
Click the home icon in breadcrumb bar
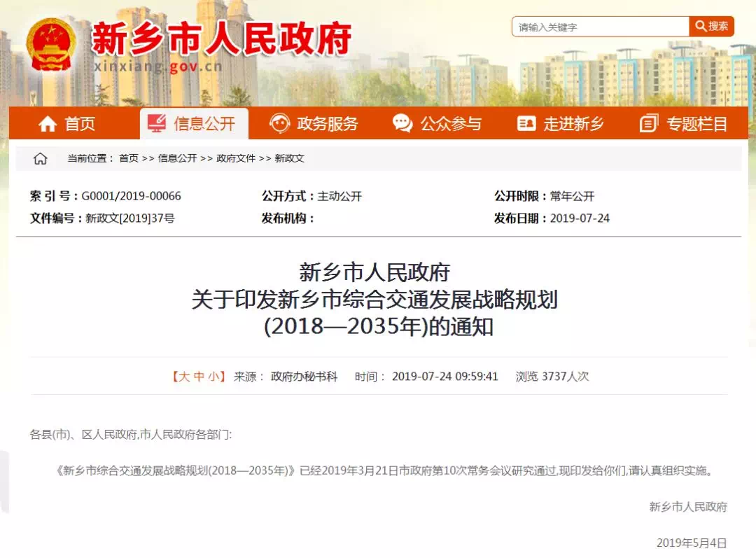tap(41, 159)
